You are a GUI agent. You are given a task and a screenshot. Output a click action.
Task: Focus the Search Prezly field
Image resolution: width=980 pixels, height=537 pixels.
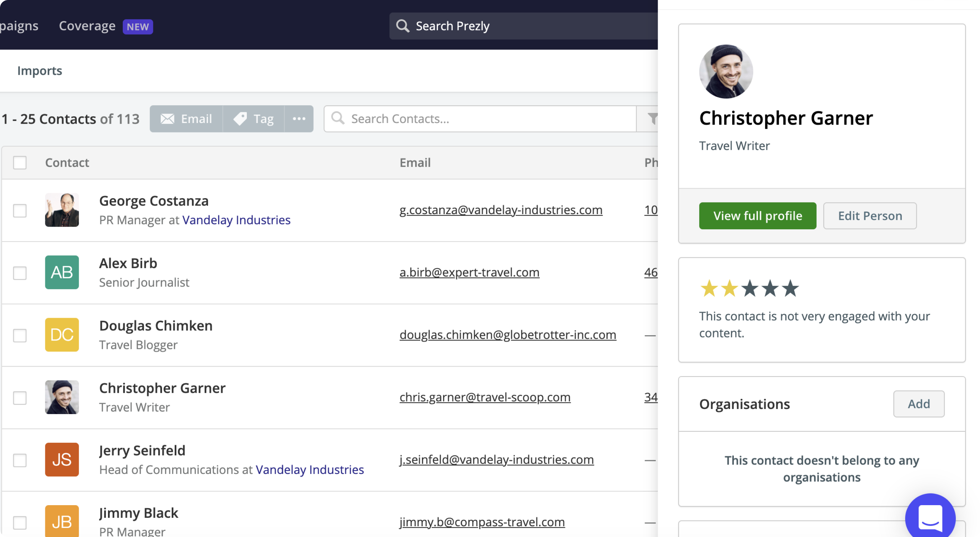click(524, 26)
